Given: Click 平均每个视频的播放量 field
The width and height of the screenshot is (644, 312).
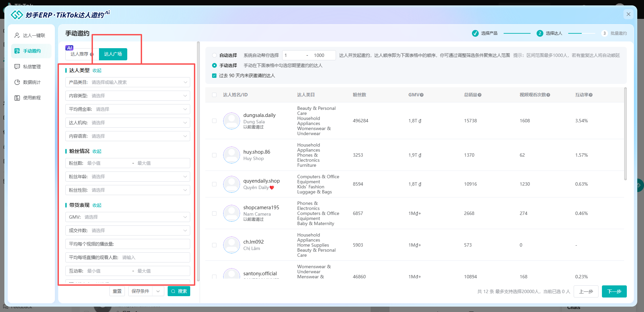Looking at the screenshot, I should [128, 244].
